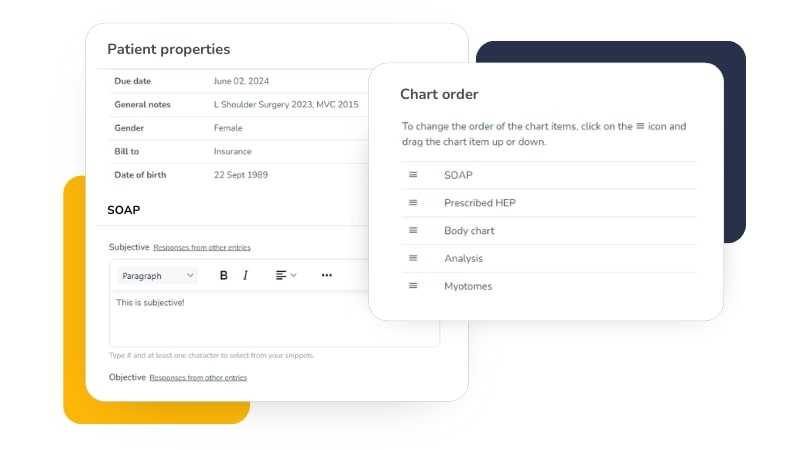The image size is (800, 450).
Task: Expand the text alignment dropdown
Action: (x=286, y=275)
